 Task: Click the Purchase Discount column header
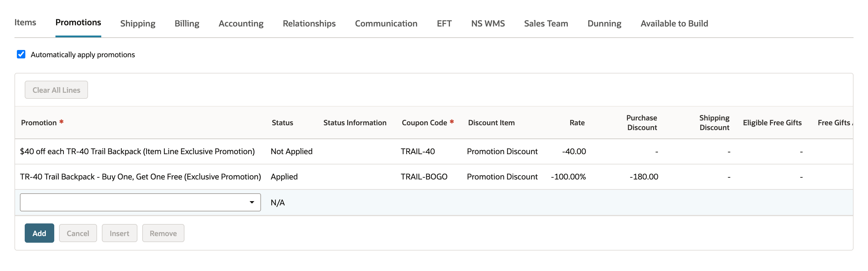(642, 123)
